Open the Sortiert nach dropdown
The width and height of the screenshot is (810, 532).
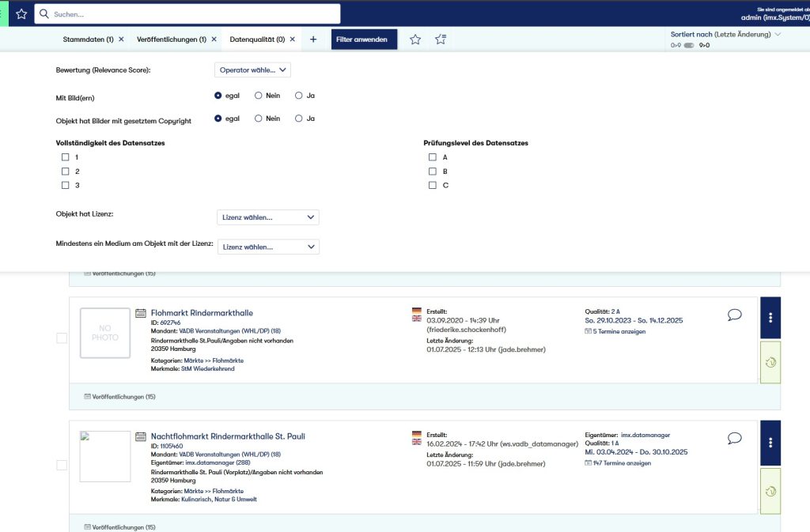pos(725,35)
